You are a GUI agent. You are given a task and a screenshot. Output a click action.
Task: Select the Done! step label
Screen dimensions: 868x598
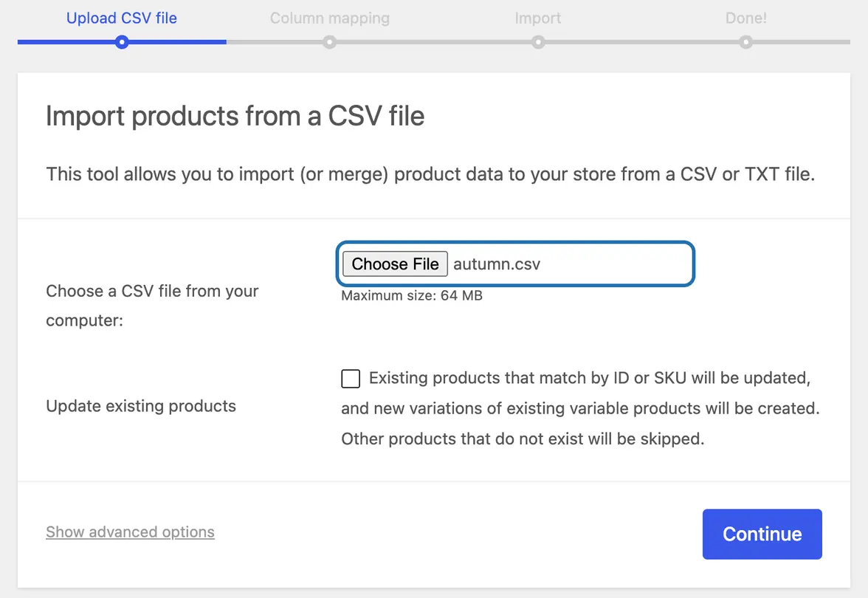(746, 18)
